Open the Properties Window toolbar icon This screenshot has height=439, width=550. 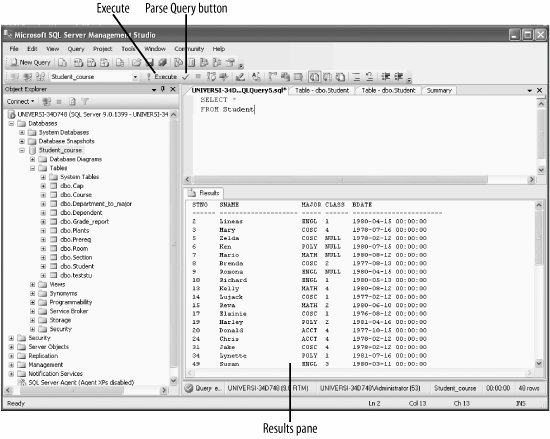click(x=230, y=63)
